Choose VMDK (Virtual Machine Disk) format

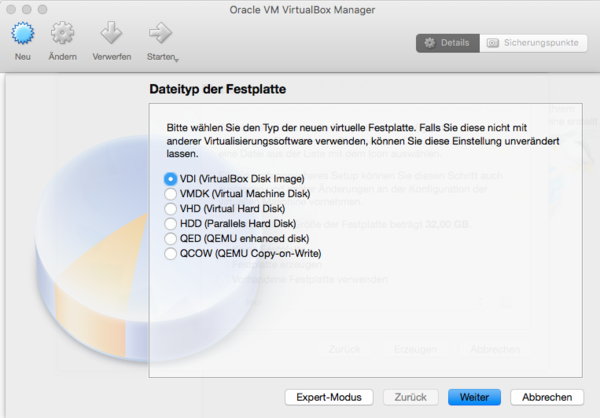click(171, 193)
